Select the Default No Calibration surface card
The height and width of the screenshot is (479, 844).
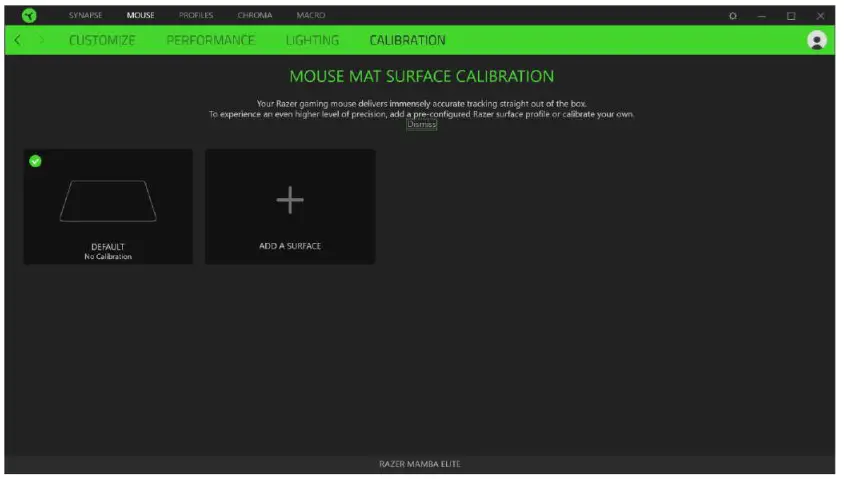pyautogui.click(x=108, y=207)
